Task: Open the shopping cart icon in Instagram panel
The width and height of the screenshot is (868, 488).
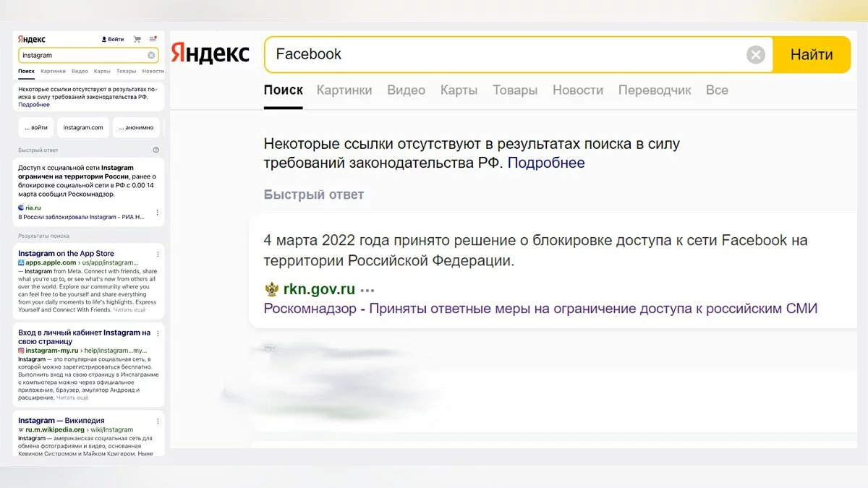Action: point(137,39)
